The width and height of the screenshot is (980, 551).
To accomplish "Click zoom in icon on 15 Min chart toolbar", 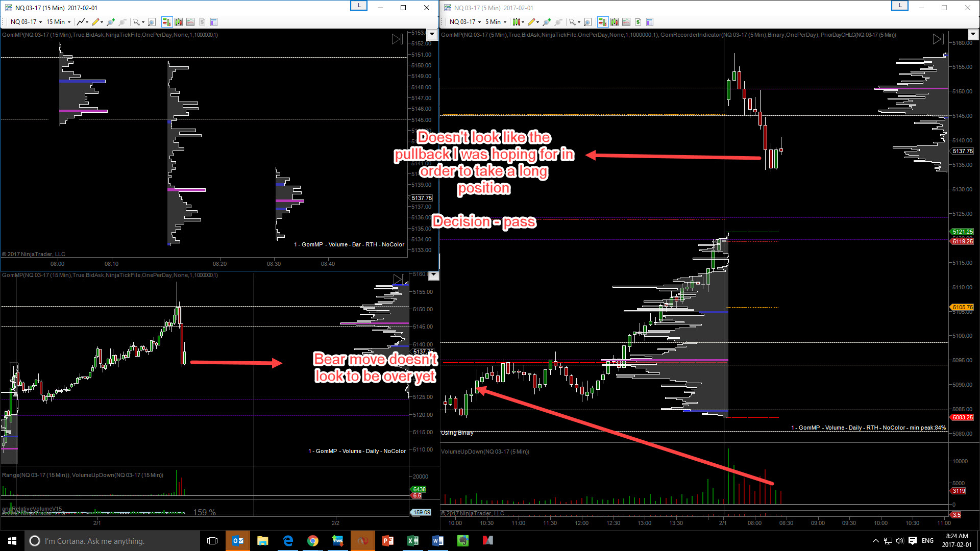I will 111,22.
